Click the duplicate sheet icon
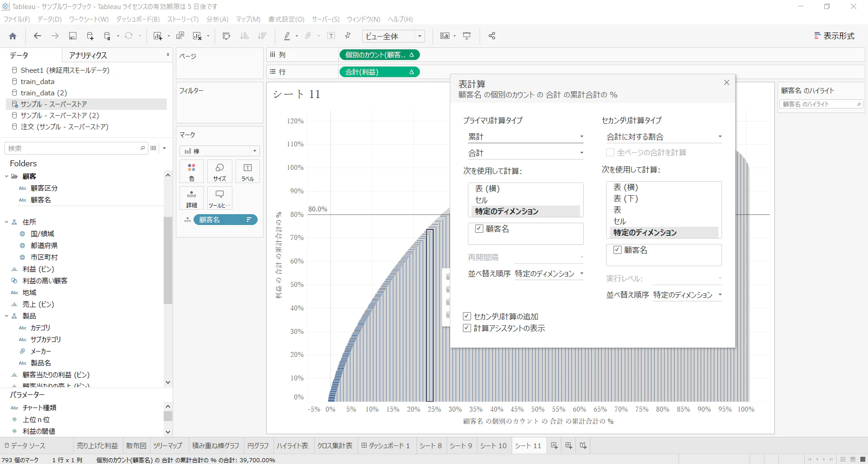Viewport: 868px width, 464px height. tap(180, 36)
